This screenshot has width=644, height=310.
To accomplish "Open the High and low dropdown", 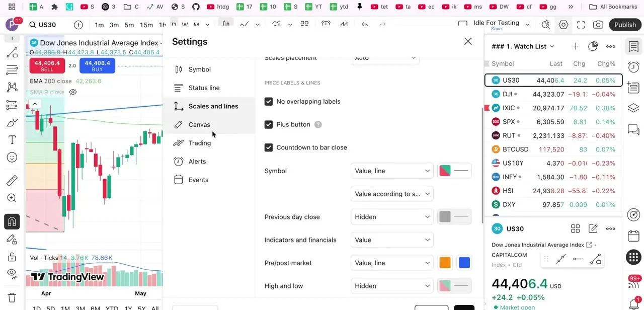I will coord(392,286).
